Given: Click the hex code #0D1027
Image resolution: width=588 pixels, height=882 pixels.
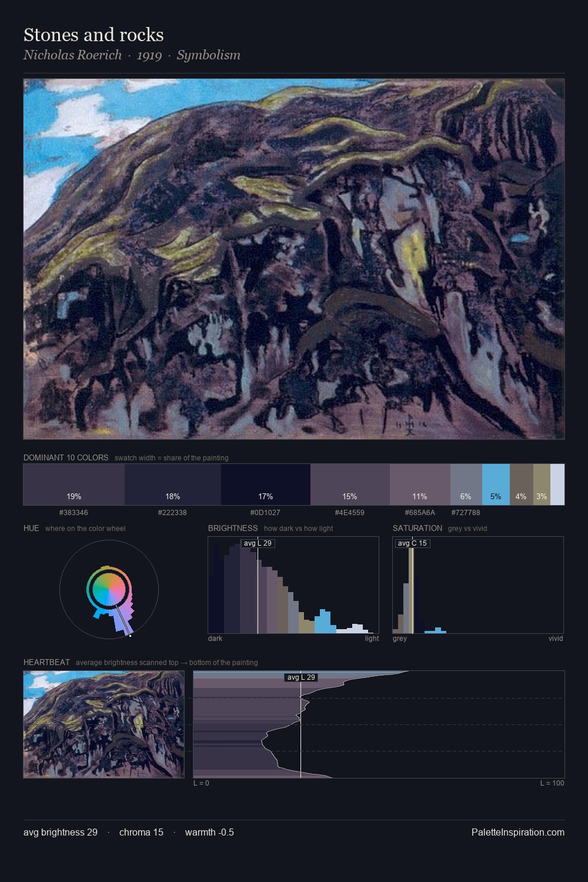Looking at the screenshot, I should [x=265, y=513].
